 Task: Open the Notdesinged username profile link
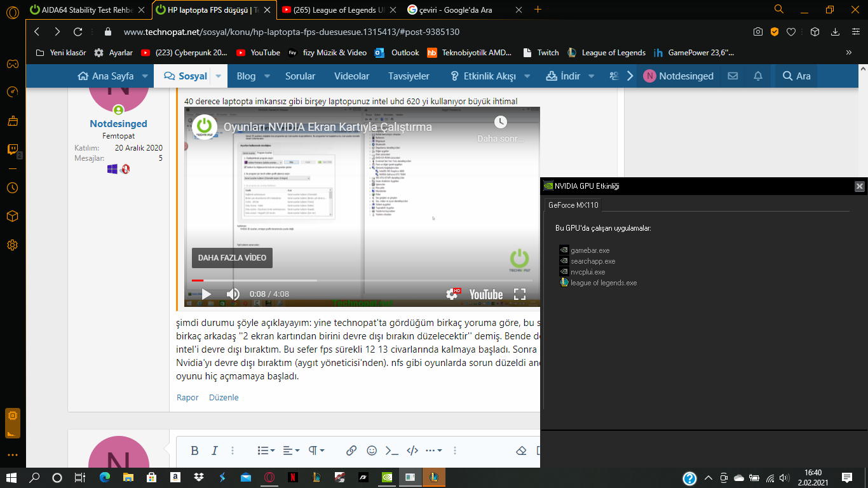118,124
